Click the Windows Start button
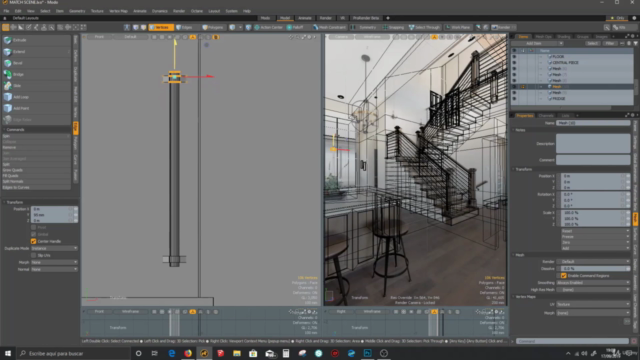 point(8,353)
